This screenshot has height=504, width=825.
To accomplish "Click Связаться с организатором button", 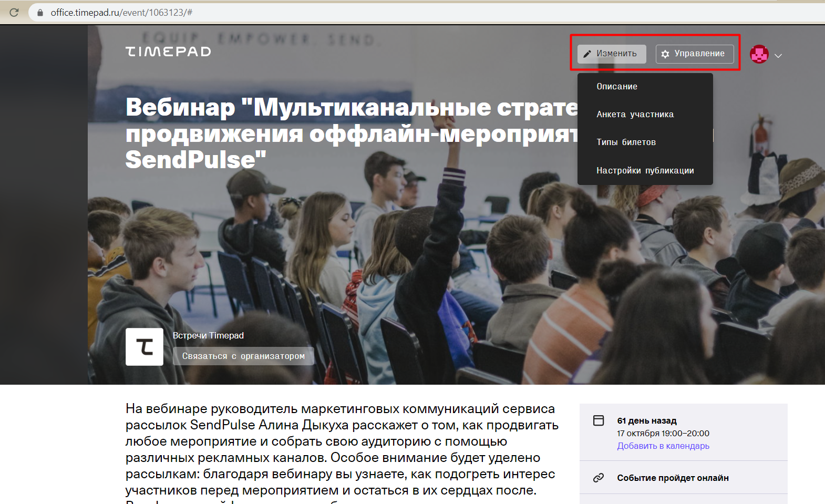I will [x=243, y=356].
